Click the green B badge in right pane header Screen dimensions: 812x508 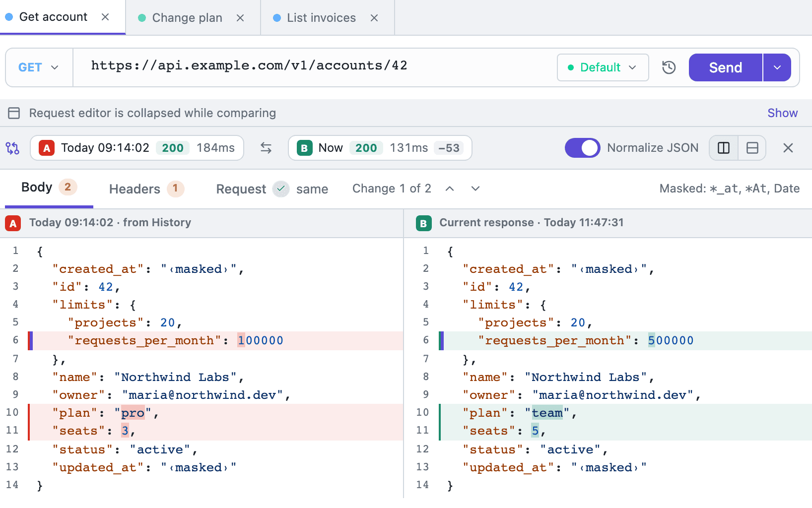pos(423,223)
